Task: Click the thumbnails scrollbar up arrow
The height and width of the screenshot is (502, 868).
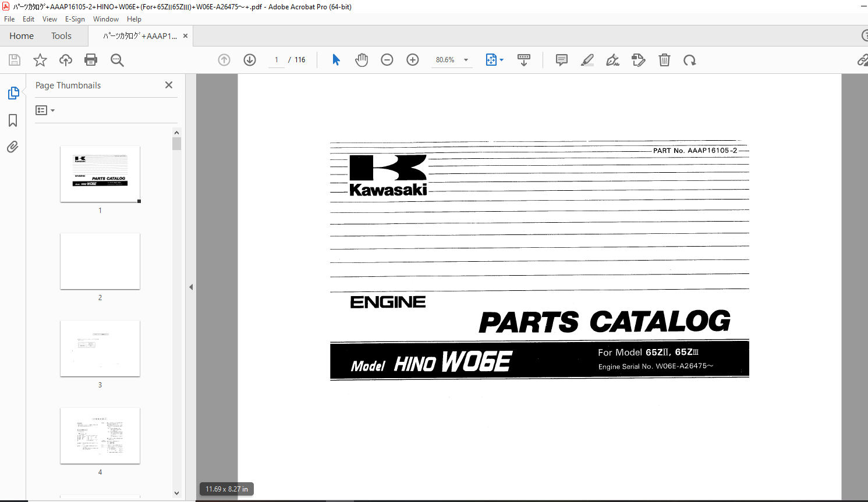Action: coord(177,133)
